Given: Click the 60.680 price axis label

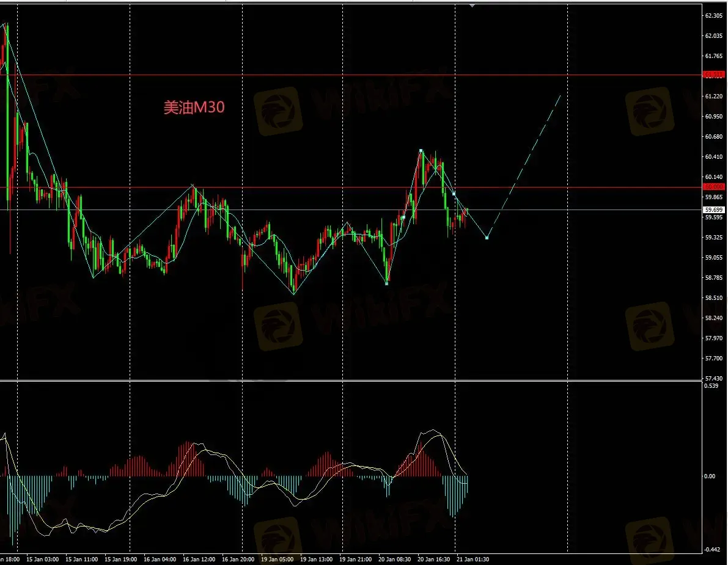Looking at the screenshot, I should point(713,136).
